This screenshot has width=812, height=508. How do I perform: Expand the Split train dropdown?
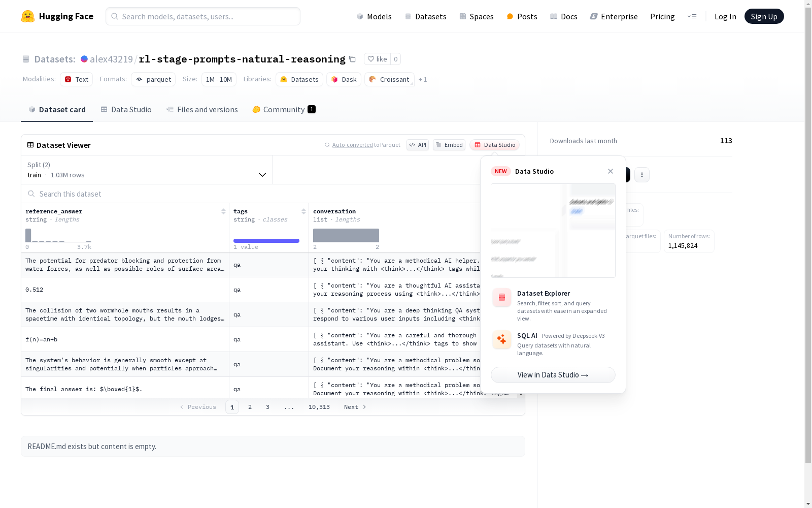click(147, 170)
